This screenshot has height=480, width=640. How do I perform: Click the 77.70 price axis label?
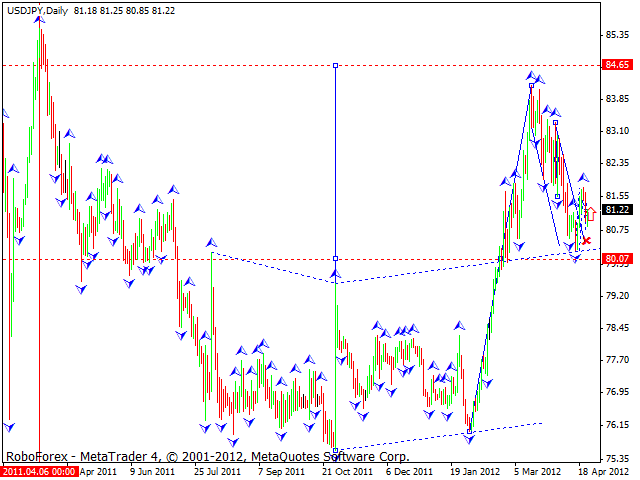point(618,360)
